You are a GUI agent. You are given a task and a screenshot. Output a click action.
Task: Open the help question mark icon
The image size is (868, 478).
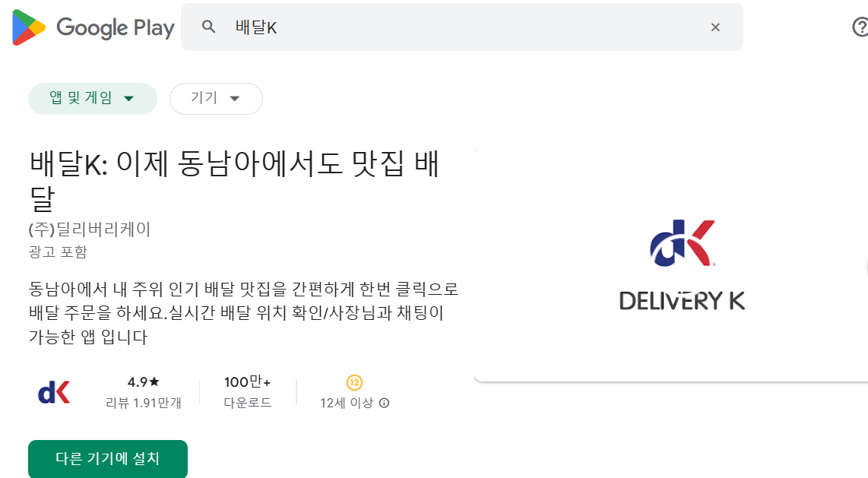click(x=860, y=27)
